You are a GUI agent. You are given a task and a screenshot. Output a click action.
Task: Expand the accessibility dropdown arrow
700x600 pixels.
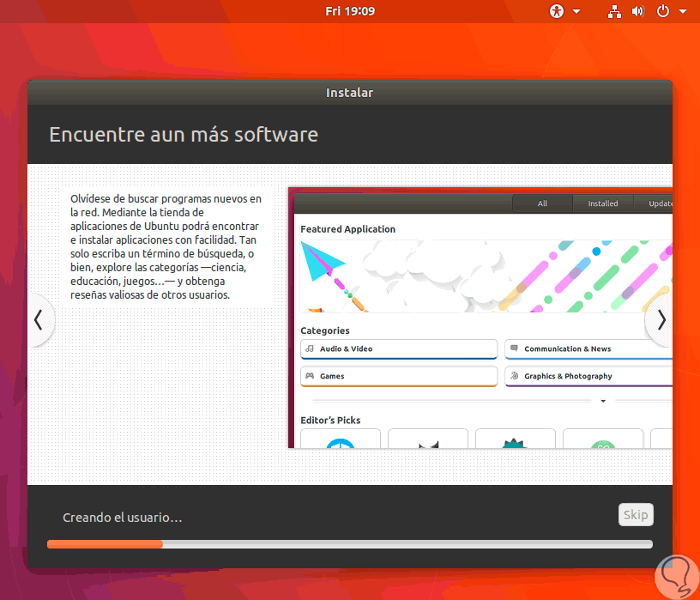[576, 12]
